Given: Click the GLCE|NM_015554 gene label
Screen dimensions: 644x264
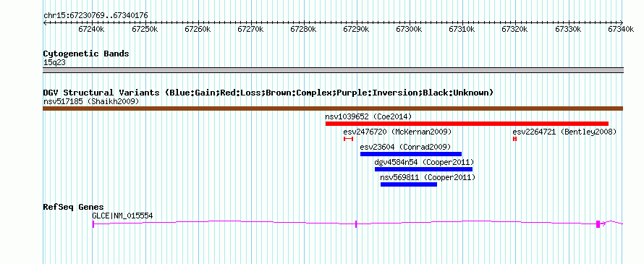Looking at the screenshot, I should (x=122, y=216).
